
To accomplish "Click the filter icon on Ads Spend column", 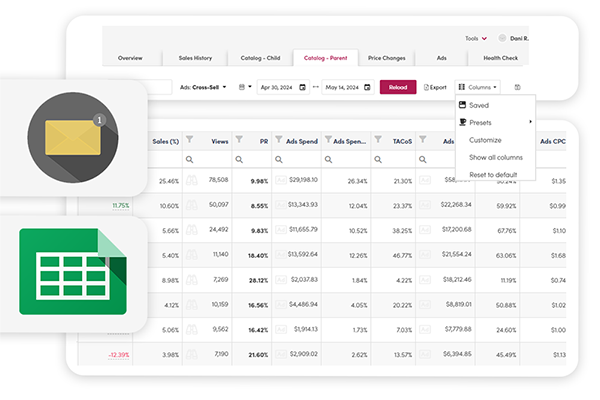I will click(x=279, y=139).
